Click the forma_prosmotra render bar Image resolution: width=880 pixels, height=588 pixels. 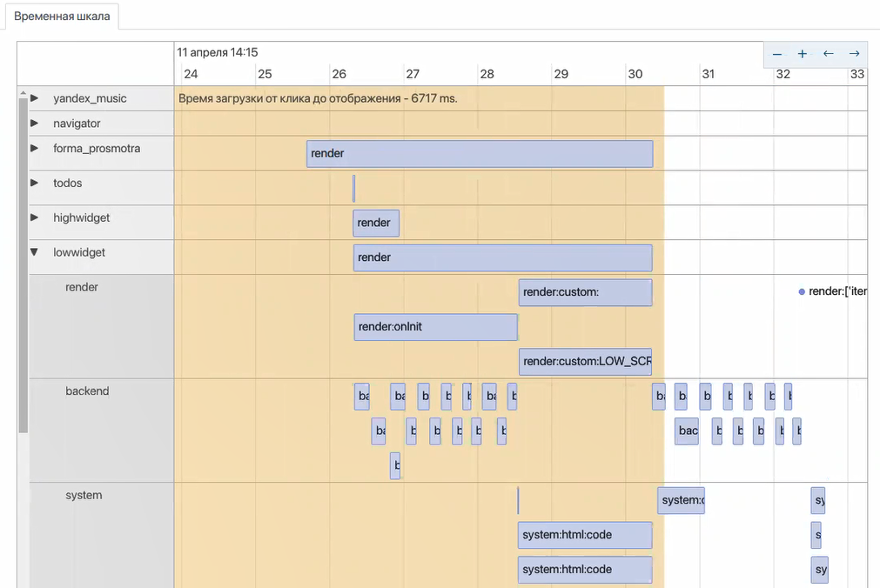tap(480, 154)
